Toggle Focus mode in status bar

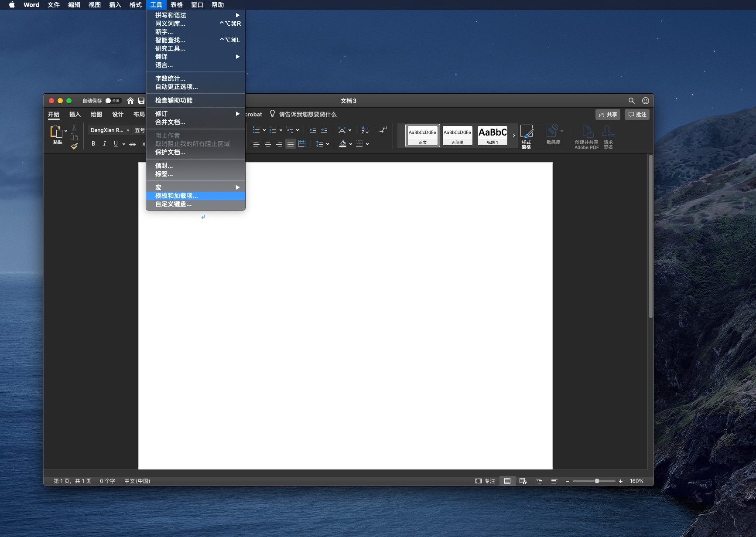click(485, 481)
